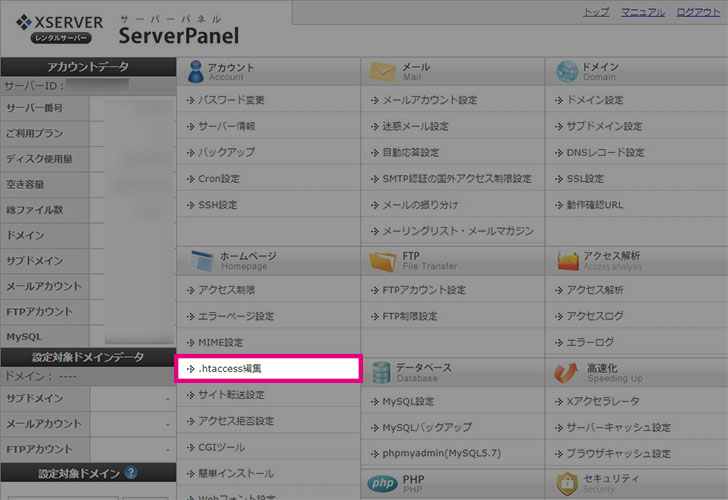Open エラーログ

coord(590,343)
